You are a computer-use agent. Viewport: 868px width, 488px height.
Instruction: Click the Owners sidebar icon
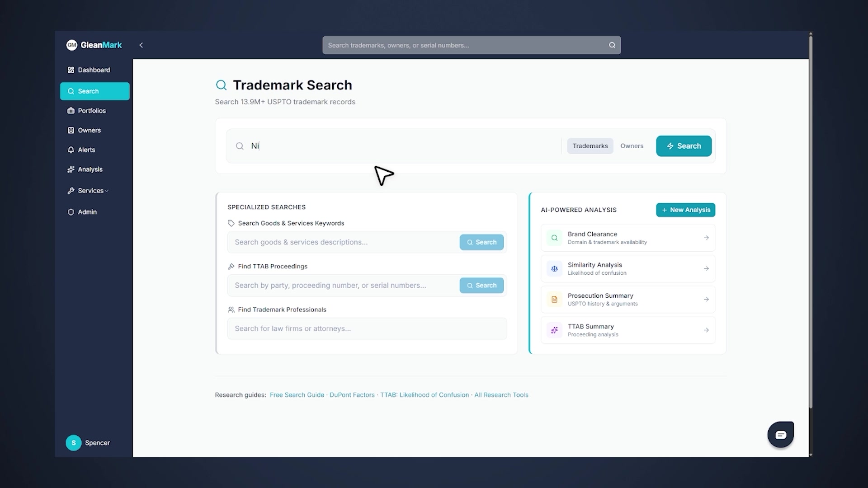[71, 130]
